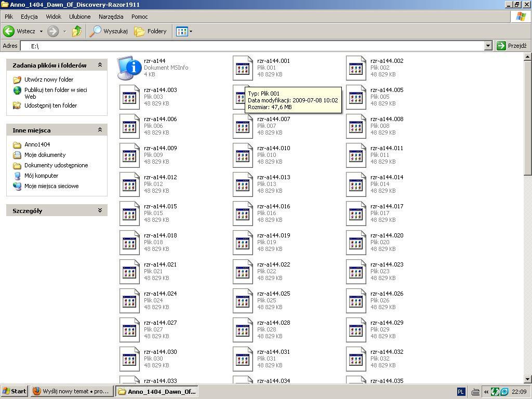Open the Views icon in toolbar
This screenshot has width=532, height=399.
(x=182, y=32)
